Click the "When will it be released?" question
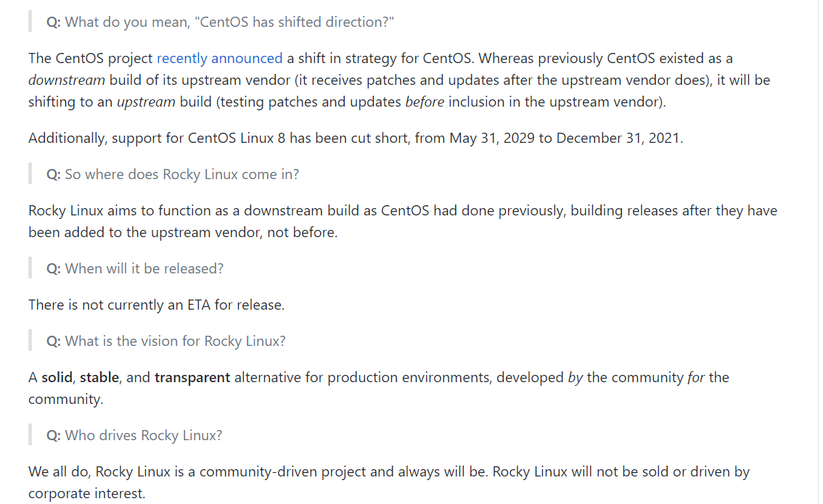823x504 pixels. (135, 268)
